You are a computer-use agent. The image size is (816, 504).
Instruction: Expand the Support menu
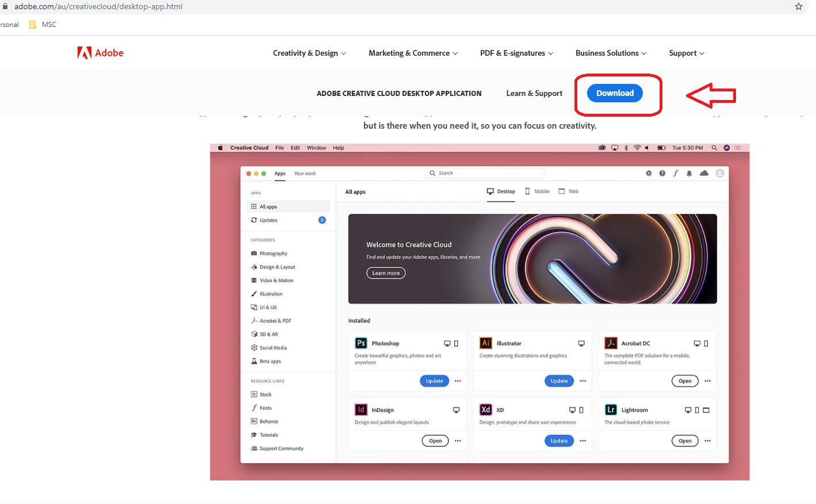point(687,53)
